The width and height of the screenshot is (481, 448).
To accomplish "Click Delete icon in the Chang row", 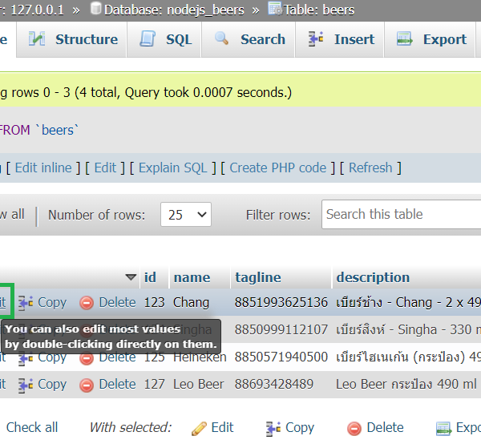I will click(x=87, y=302).
